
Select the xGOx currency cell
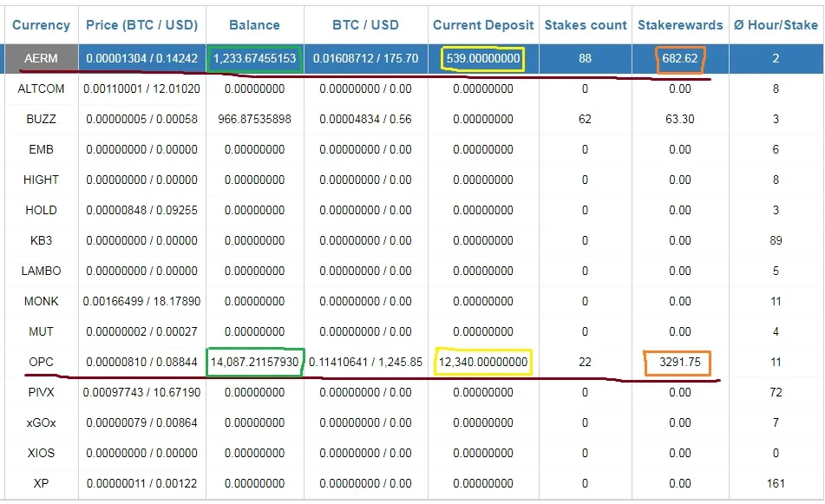click(x=41, y=422)
